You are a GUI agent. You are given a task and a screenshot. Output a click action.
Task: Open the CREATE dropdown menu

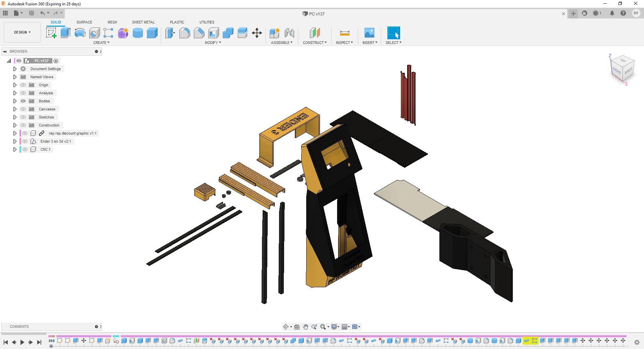[101, 43]
